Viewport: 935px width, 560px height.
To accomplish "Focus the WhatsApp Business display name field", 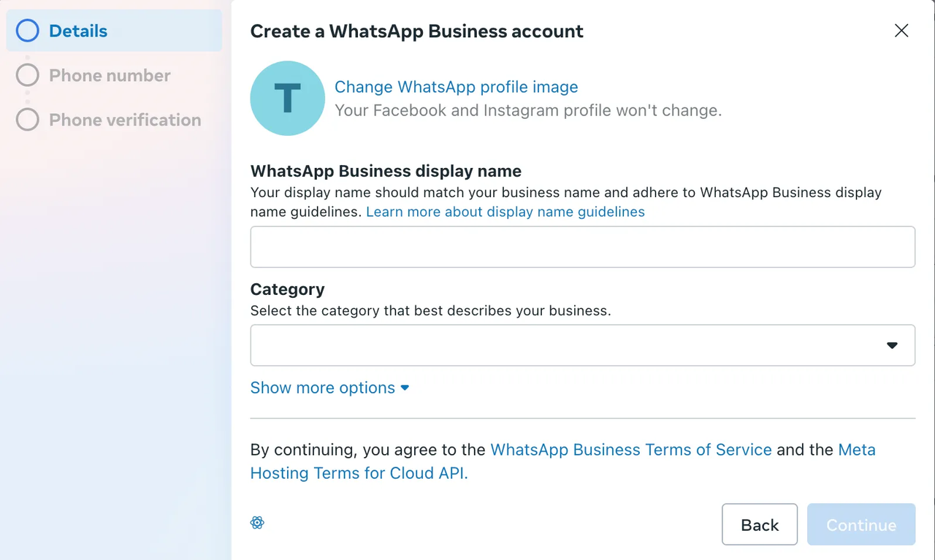I will [582, 247].
